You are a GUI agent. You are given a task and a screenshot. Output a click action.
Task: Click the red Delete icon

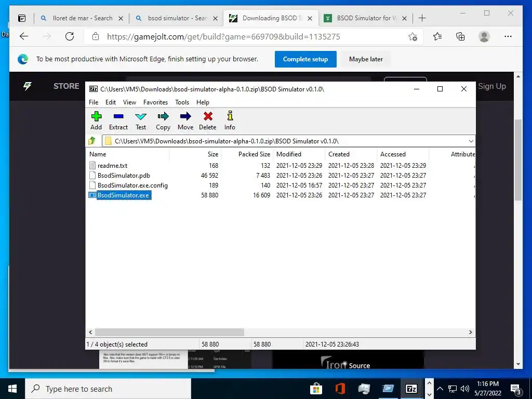208,121
